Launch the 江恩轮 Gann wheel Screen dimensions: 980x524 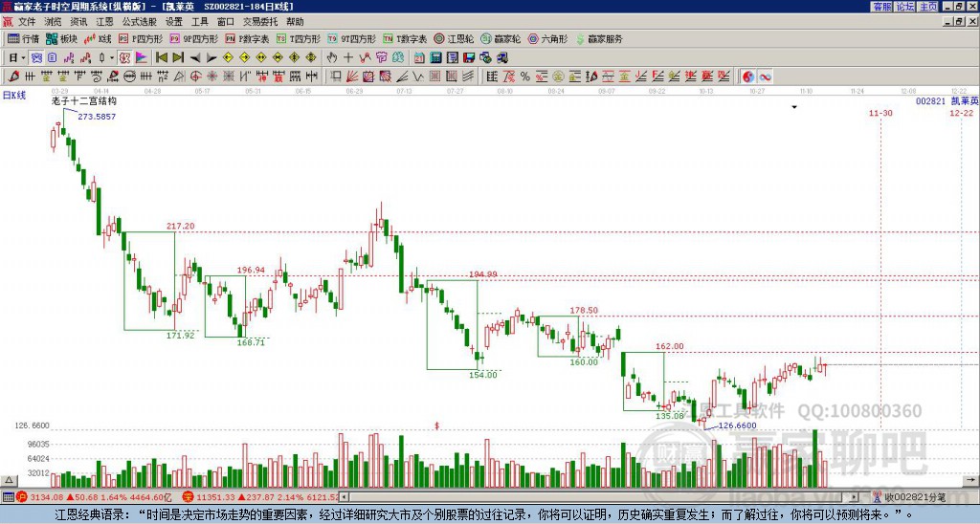[454, 38]
